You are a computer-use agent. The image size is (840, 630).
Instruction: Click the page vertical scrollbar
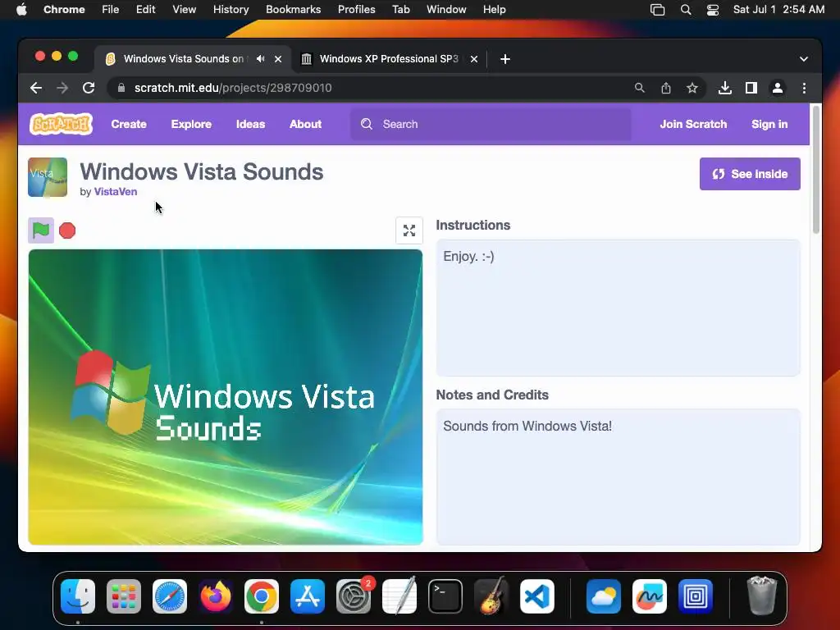coord(816,170)
